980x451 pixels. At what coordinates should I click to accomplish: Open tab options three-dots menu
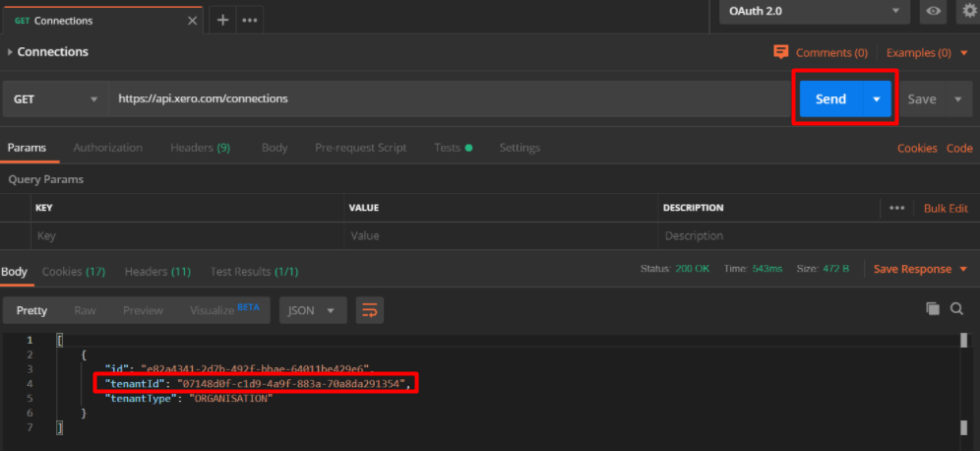pyautogui.click(x=250, y=20)
